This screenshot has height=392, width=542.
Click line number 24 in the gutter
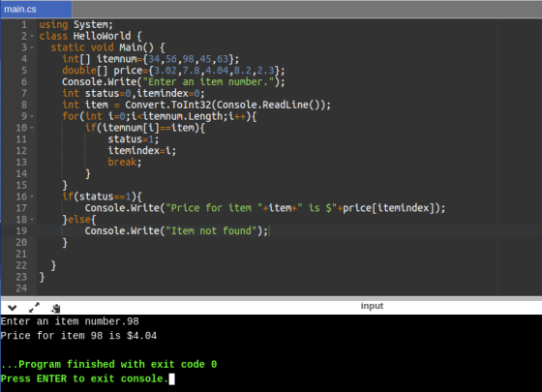click(x=21, y=288)
